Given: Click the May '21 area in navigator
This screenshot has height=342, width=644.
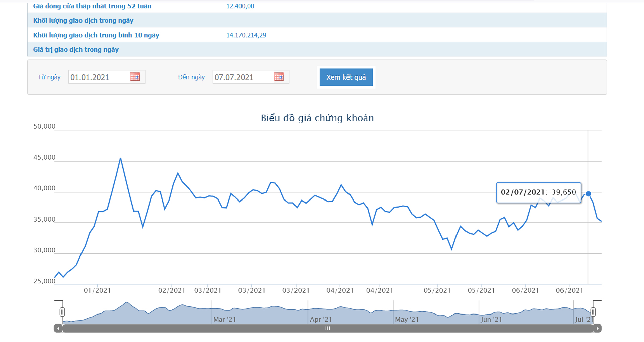Looking at the screenshot, I should click(x=407, y=319).
